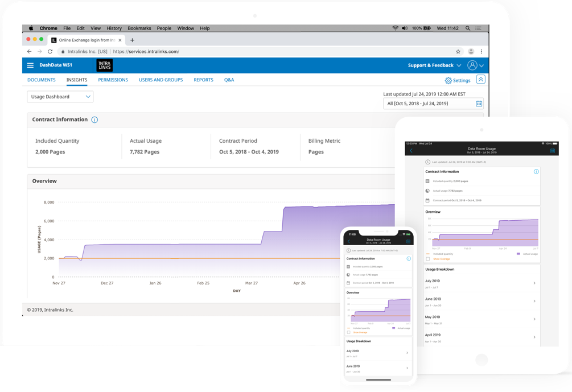Expand July 2019 usage breakdown on the phone
Image resolution: width=572 pixels, height=392 pixels.
(x=378, y=353)
